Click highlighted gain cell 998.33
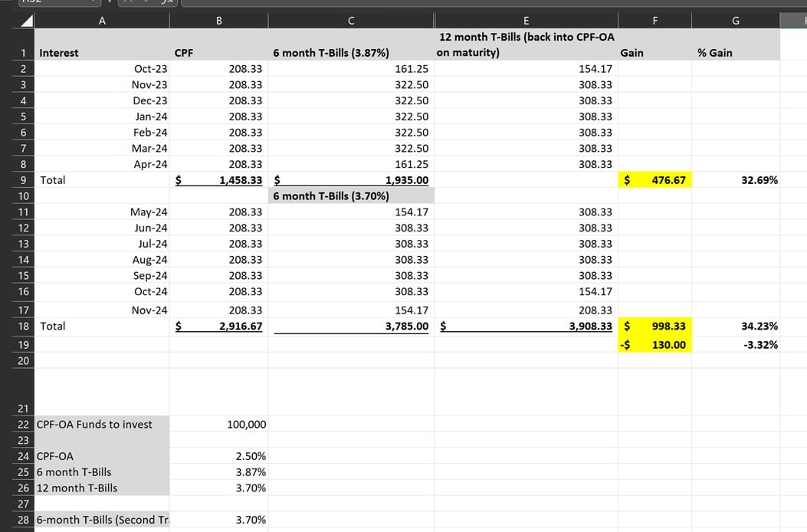The width and height of the screenshot is (807, 532). click(654, 327)
